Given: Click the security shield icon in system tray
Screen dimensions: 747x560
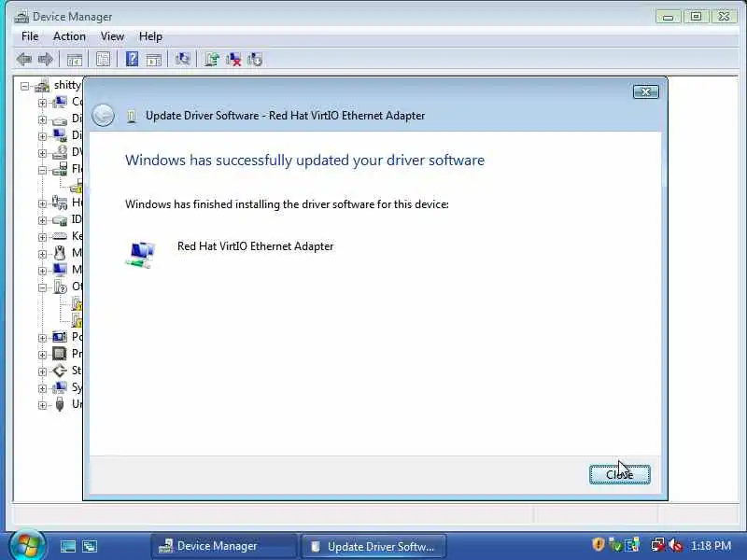Looking at the screenshot, I should tap(598, 544).
